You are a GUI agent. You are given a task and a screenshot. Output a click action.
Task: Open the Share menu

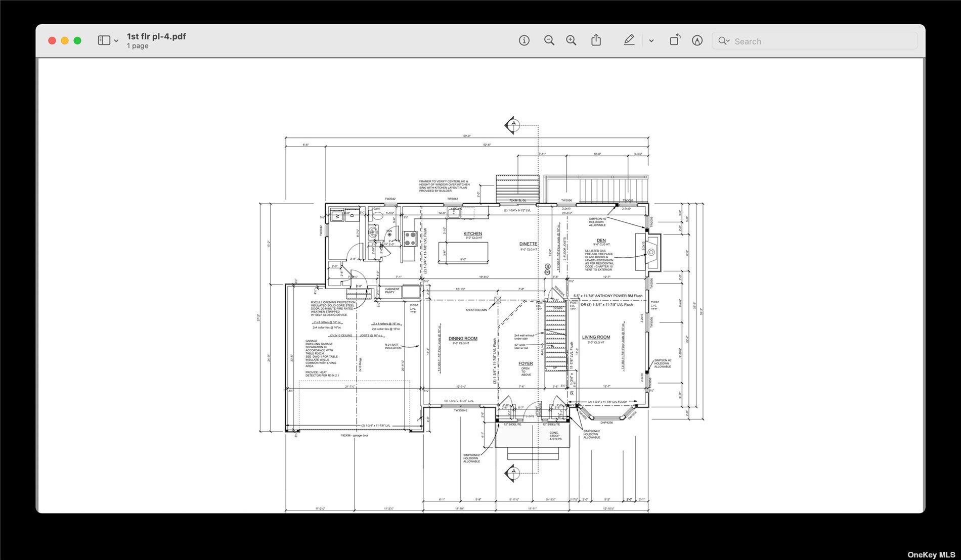point(596,40)
